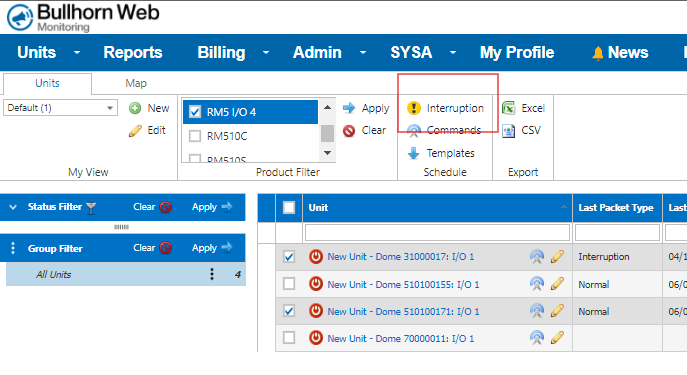Collapse the Status Filter chevron
Viewport: 687px width, 375px height.
pos(13,207)
